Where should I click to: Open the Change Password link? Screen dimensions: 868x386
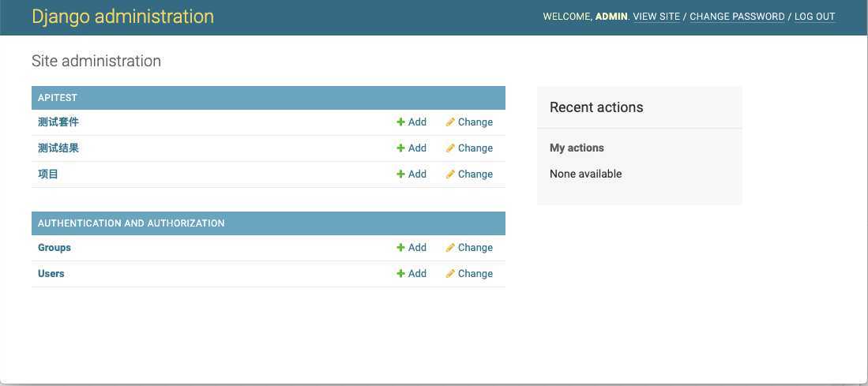(738, 17)
